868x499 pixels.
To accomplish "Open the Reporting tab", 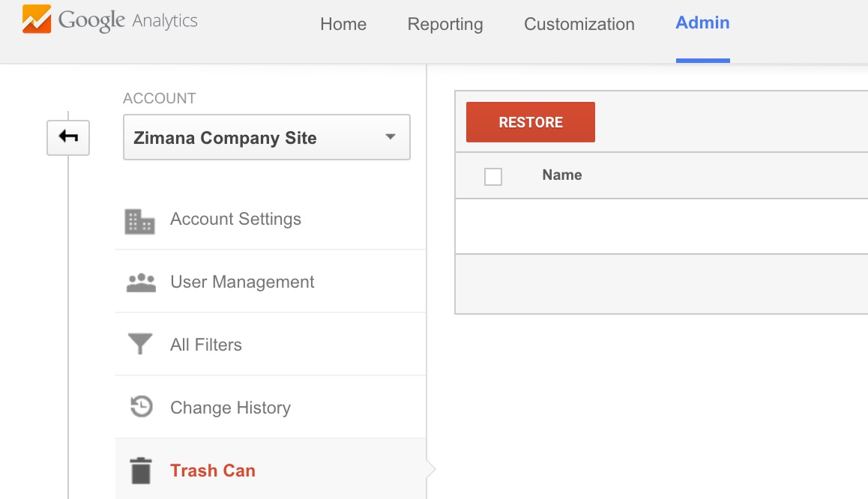I will click(445, 24).
